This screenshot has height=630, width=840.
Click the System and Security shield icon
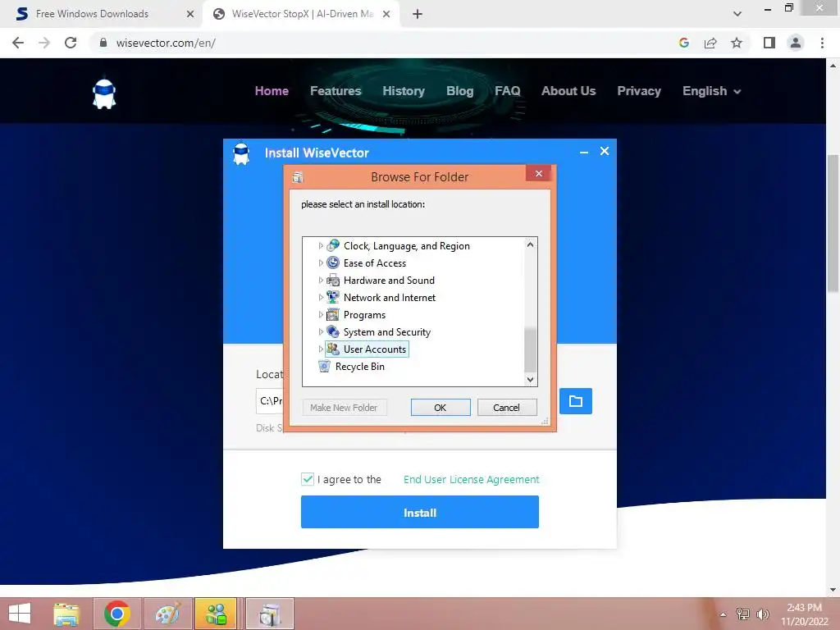333,331
